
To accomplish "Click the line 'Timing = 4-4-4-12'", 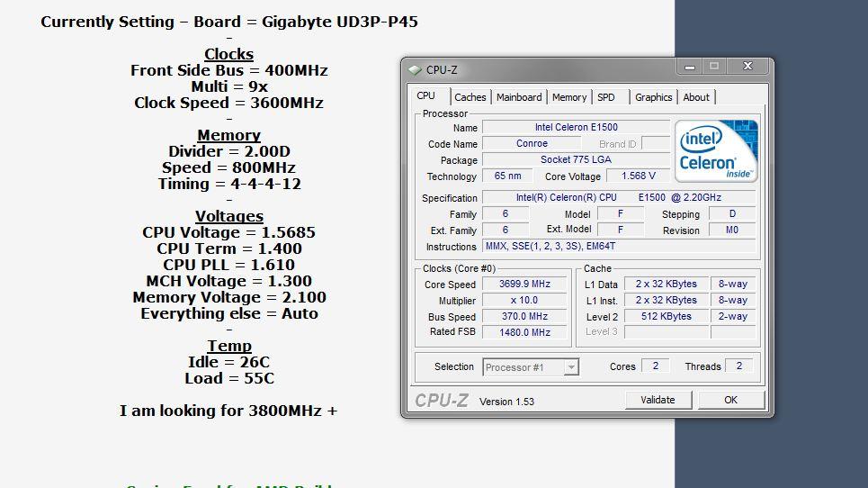I will (229, 184).
